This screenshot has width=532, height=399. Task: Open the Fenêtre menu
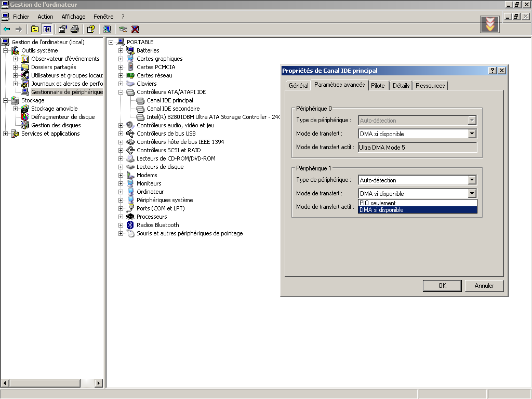coord(103,17)
